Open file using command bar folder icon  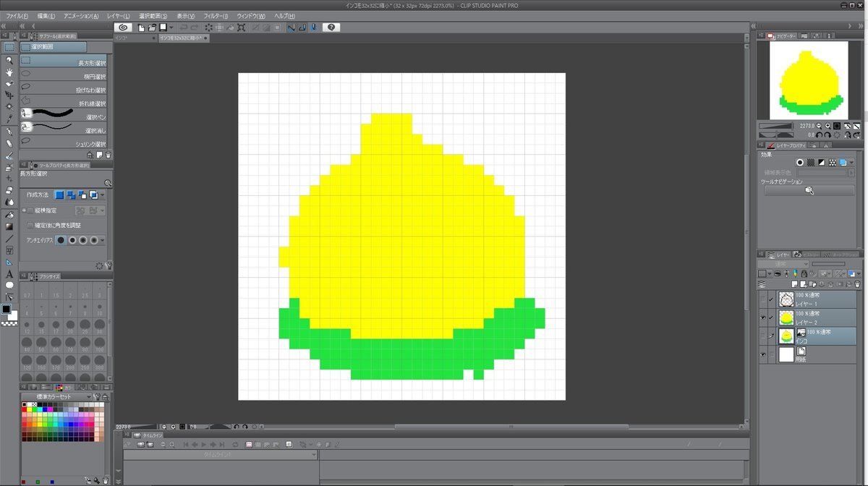pyautogui.click(x=153, y=27)
